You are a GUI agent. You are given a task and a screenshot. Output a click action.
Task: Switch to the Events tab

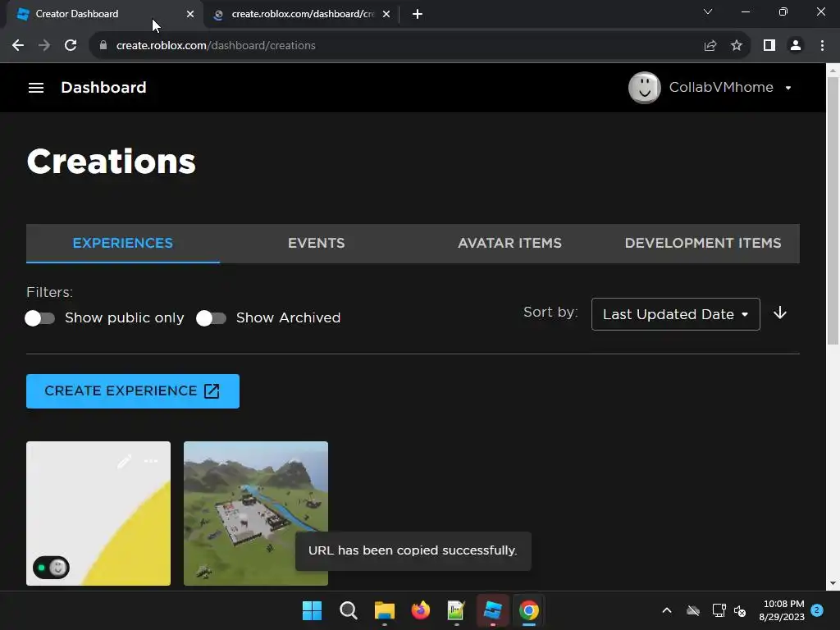[316, 243]
